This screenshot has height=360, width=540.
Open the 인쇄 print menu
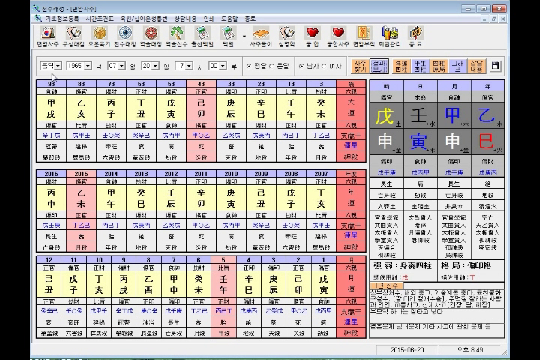(209, 19)
